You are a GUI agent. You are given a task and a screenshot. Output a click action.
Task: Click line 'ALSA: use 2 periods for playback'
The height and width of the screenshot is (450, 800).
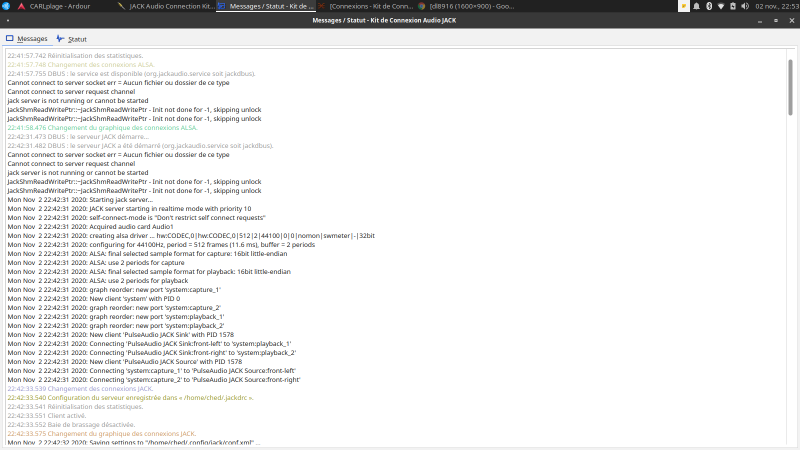pyautogui.click(x=97, y=281)
